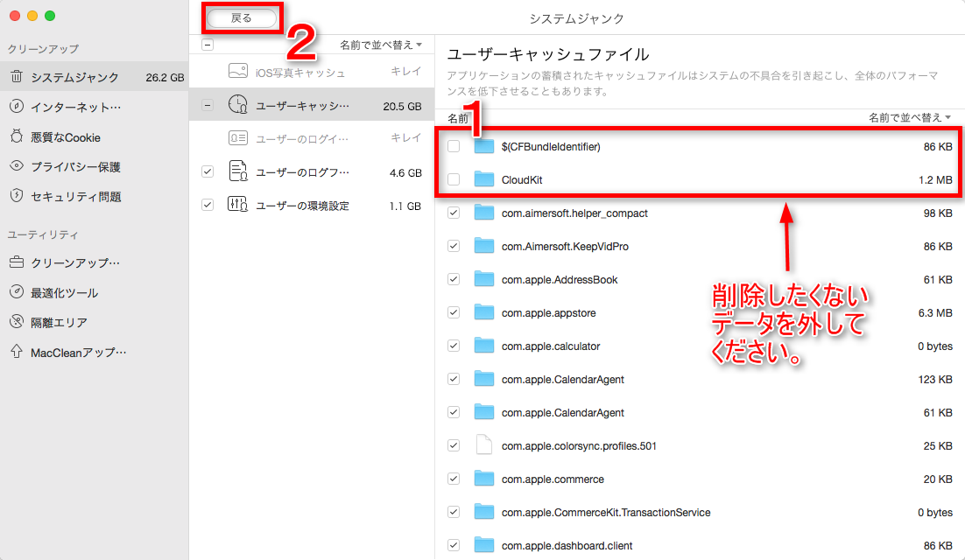Viewport: 965px width, 560px height.
Task: Click the クリーンアップ toolbox icon under ユーティリティ
Action: point(17,262)
